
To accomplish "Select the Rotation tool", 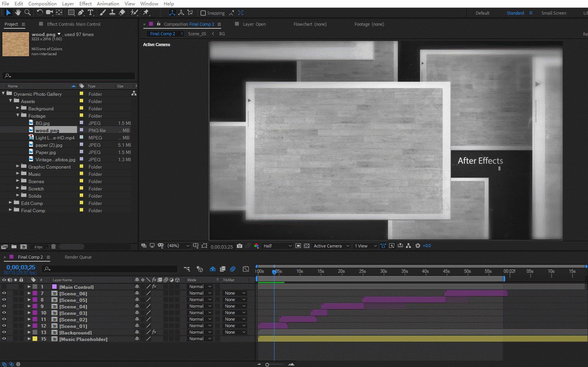I will [x=39, y=13].
